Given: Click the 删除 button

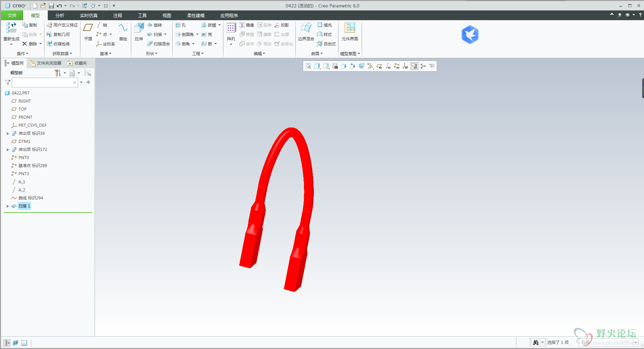Looking at the screenshot, I should (30, 44).
